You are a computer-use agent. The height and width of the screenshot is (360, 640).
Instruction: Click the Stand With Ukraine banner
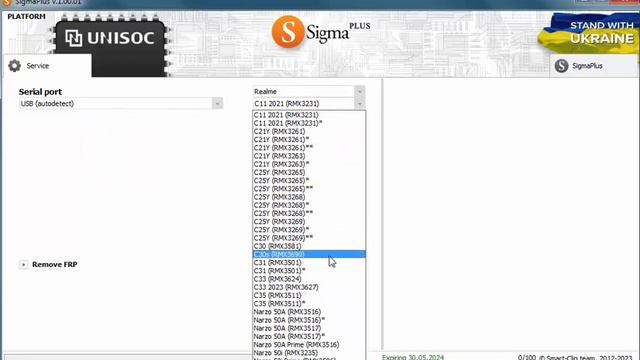pos(588,33)
